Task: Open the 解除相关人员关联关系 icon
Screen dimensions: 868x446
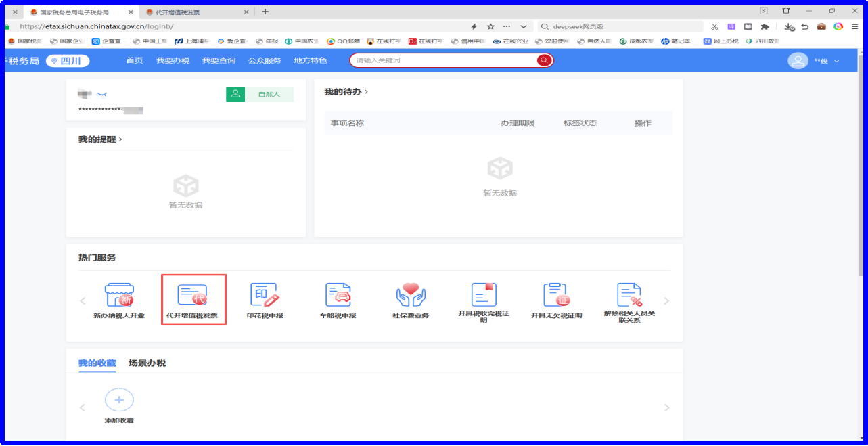Action: pos(629,296)
